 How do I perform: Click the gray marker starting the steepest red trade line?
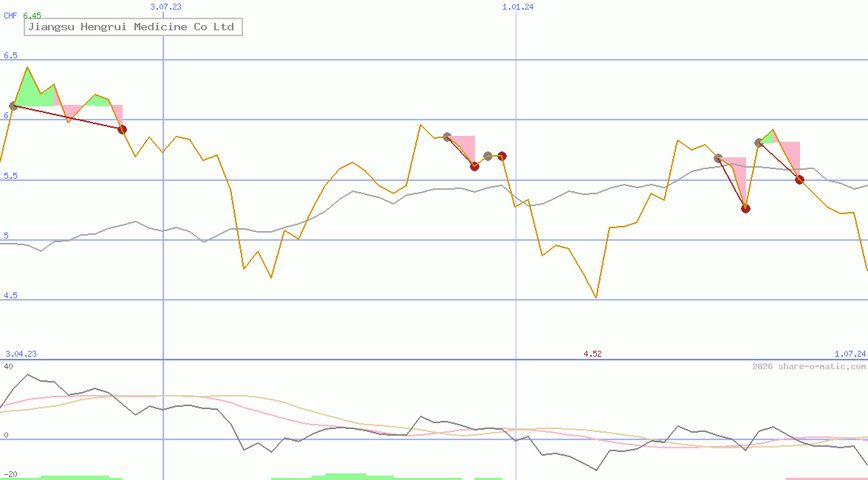click(x=718, y=158)
